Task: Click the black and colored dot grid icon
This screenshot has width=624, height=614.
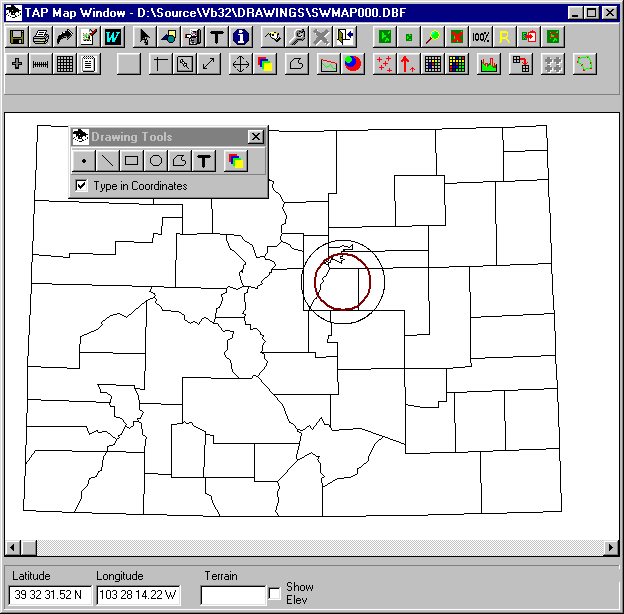Action: click(x=433, y=64)
